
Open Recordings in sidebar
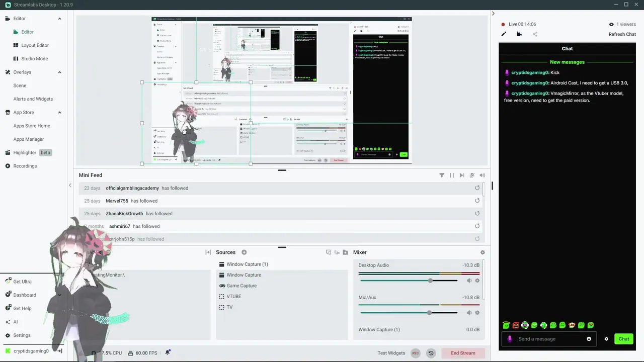tap(25, 166)
